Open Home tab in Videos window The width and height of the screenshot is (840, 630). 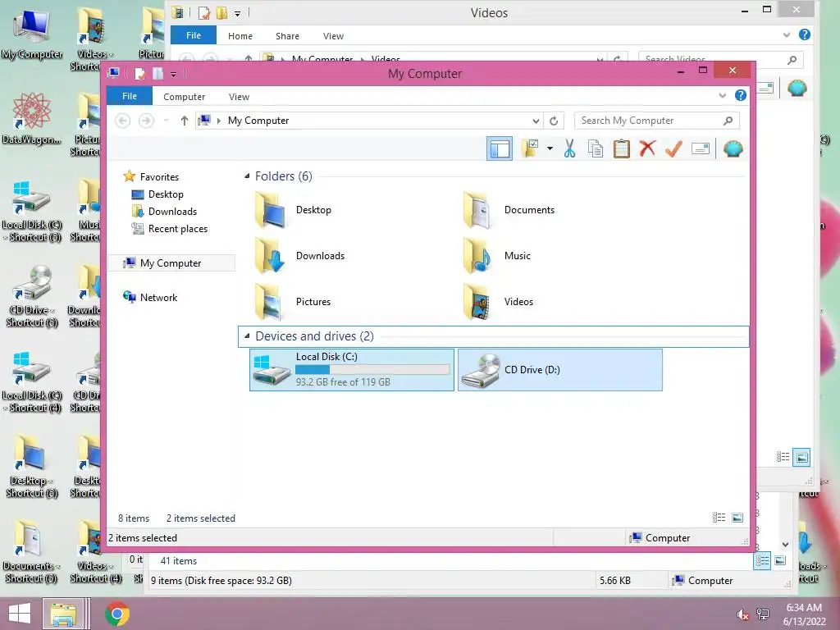240,36
